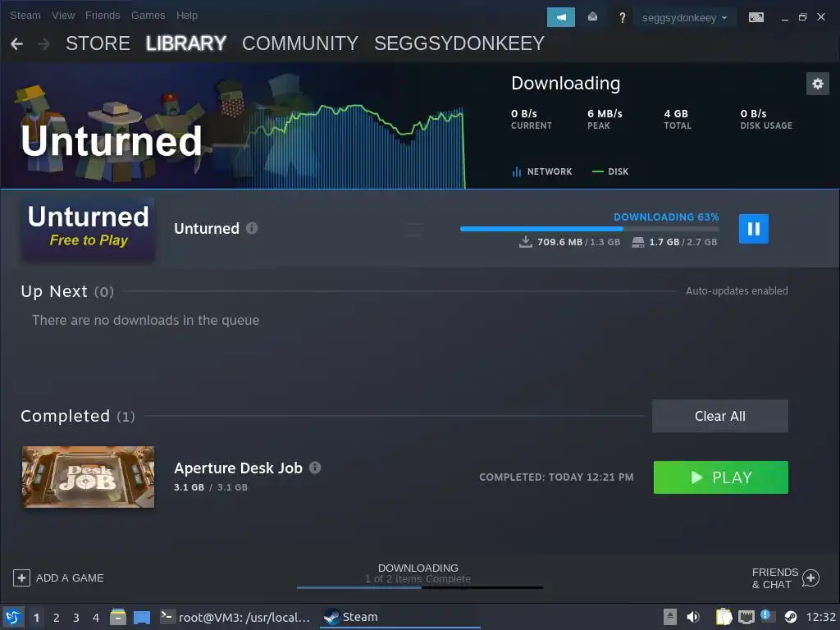Minimize the Steam window
840x630 pixels.
784,18
